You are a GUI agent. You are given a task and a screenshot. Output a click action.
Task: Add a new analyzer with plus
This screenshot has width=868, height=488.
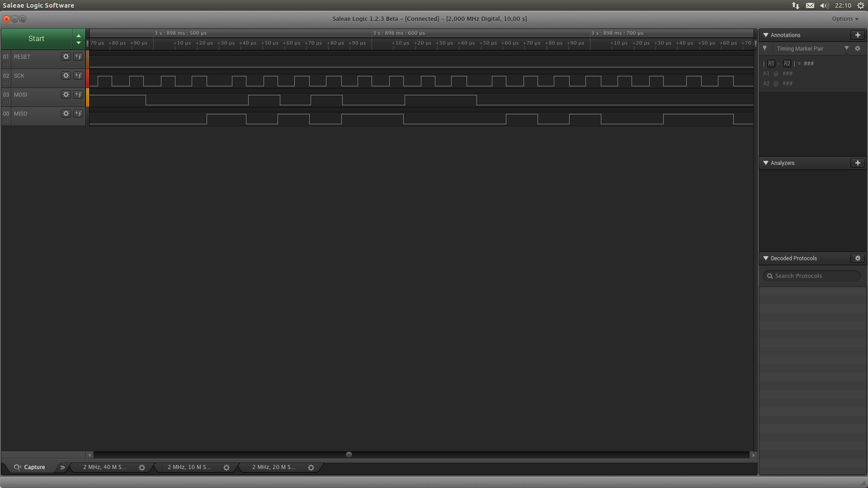tap(858, 163)
